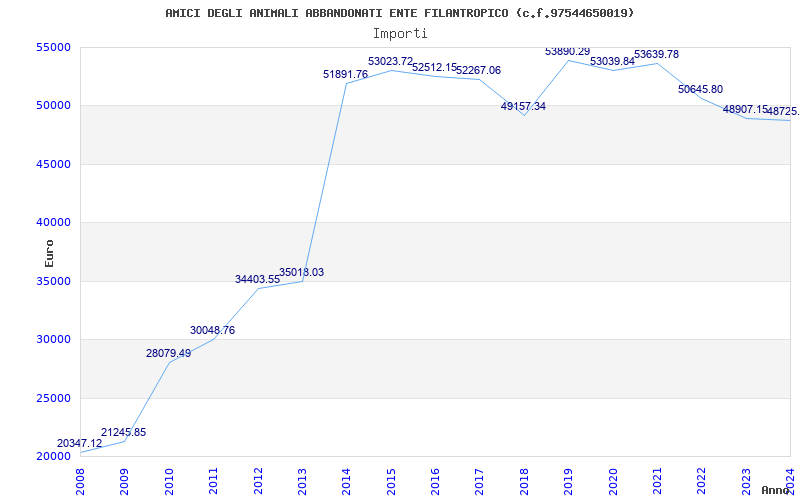Click the chart title with organization name
The height and width of the screenshot is (500, 800).
tap(399, 13)
